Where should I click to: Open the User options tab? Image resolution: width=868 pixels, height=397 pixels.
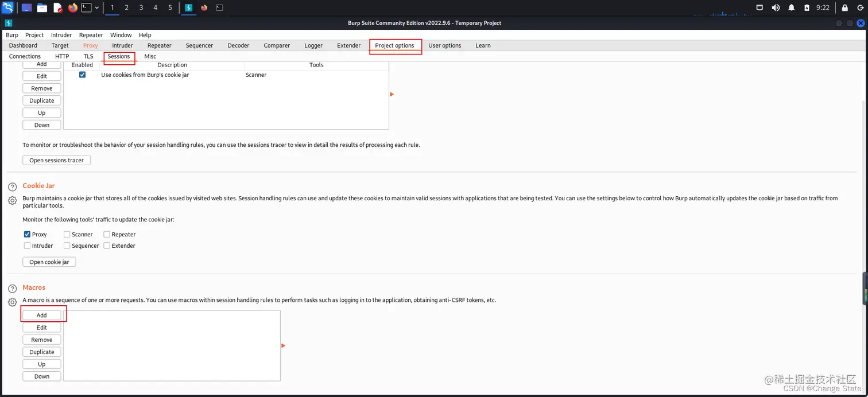pos(444,45)
